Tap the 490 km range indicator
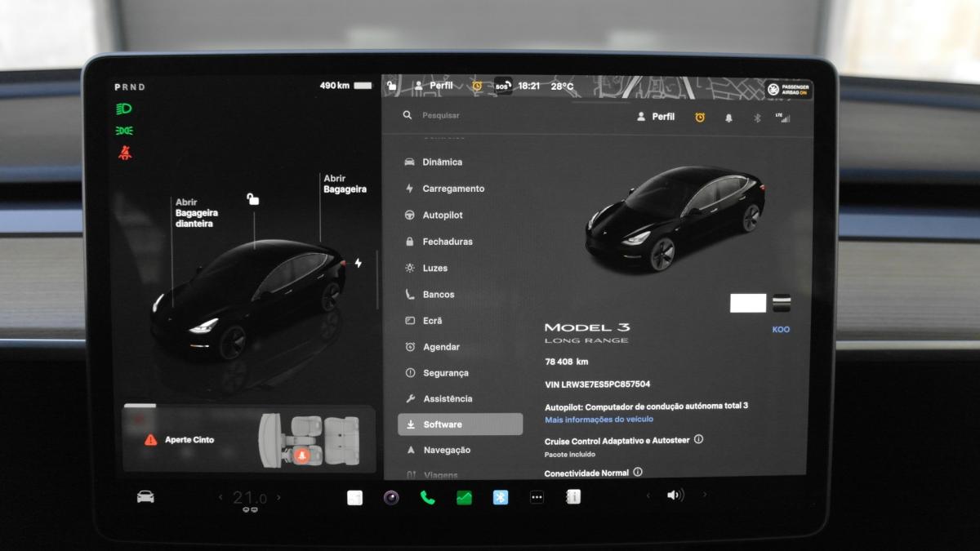This screenshot has width=980, height=551. coord(345,86)
